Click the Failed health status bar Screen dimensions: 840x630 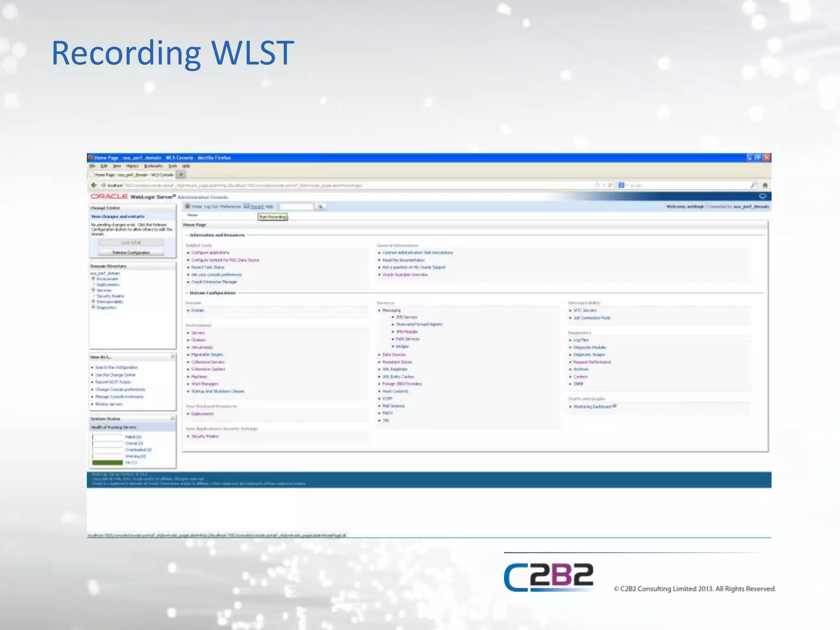click(107, 437)
